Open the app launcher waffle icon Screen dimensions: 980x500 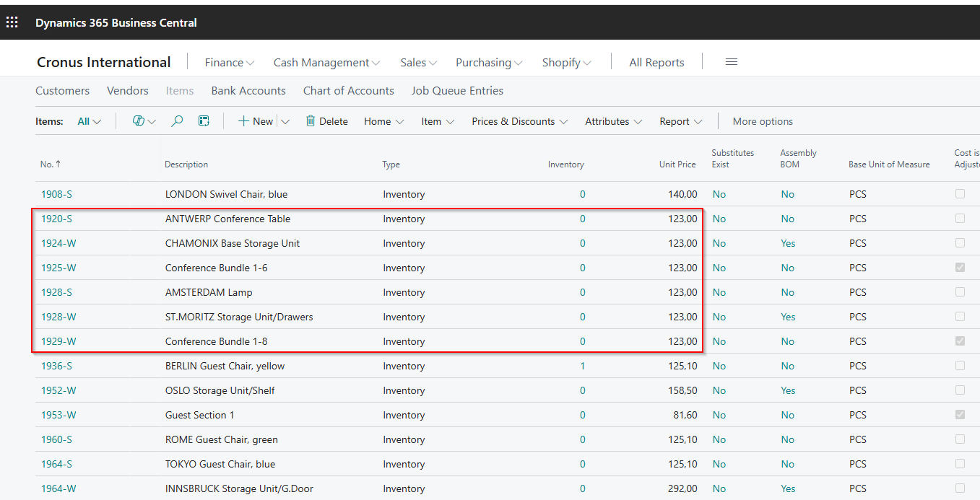[x=12, y=22]
